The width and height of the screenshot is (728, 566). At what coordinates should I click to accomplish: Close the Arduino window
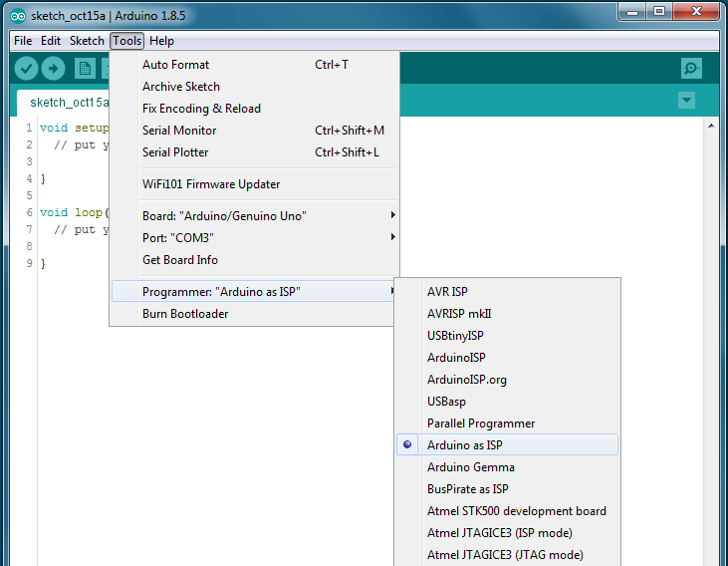(696, 12)
